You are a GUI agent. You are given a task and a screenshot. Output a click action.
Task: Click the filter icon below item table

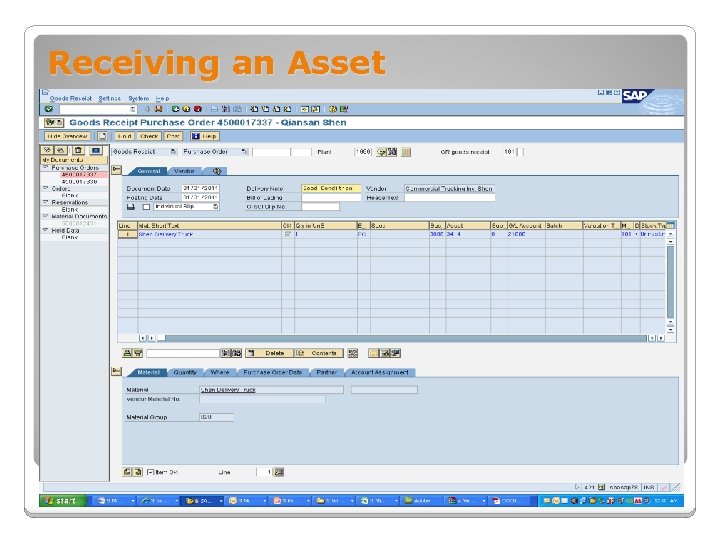(138, 353)
